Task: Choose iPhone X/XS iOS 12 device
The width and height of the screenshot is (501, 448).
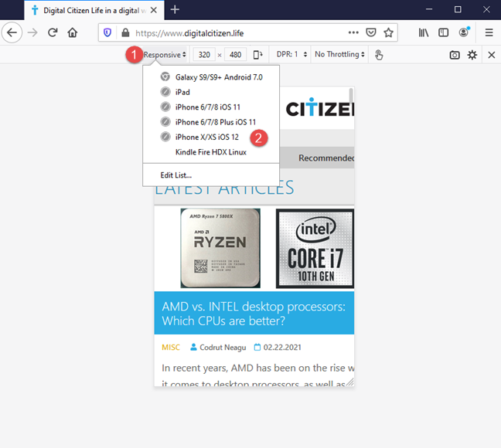Action: 211,137
